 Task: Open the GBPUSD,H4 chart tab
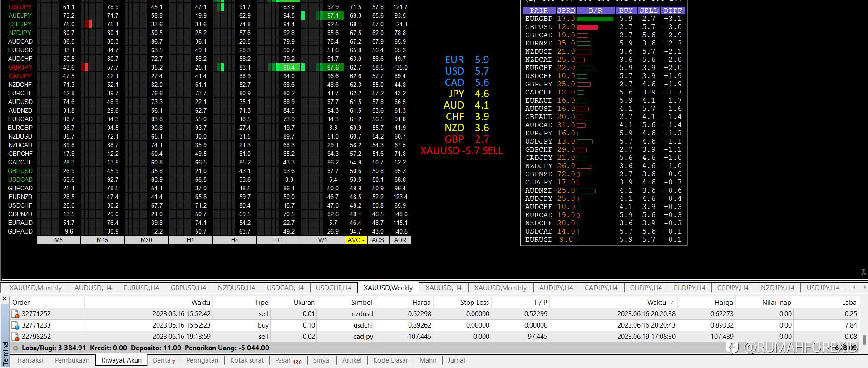[x=188, y=288]
